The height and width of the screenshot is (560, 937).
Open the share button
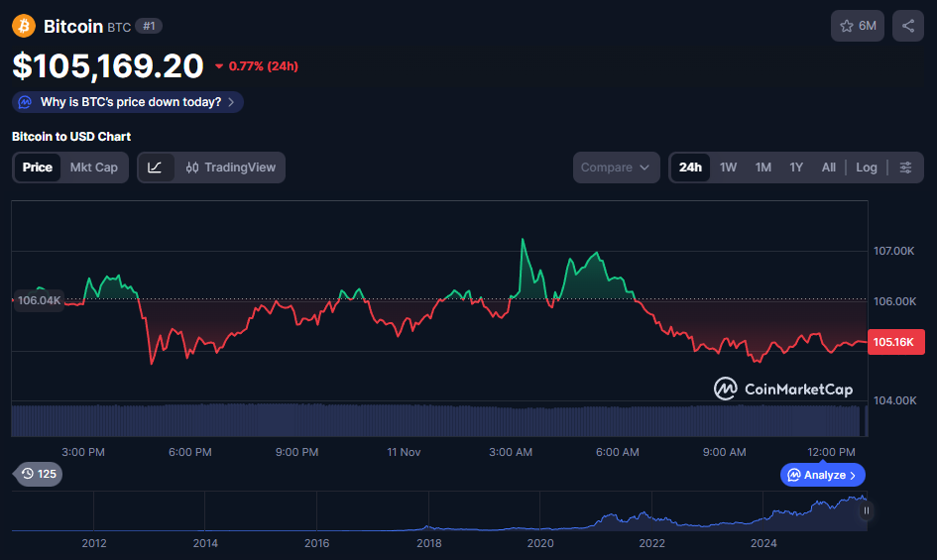[907, 26]
